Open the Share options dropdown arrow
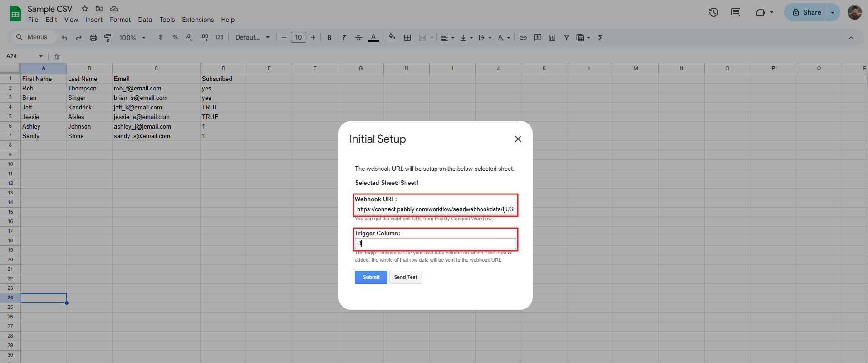Image resolution: width=868 pixels, height=363 pixels. [833, 12]
